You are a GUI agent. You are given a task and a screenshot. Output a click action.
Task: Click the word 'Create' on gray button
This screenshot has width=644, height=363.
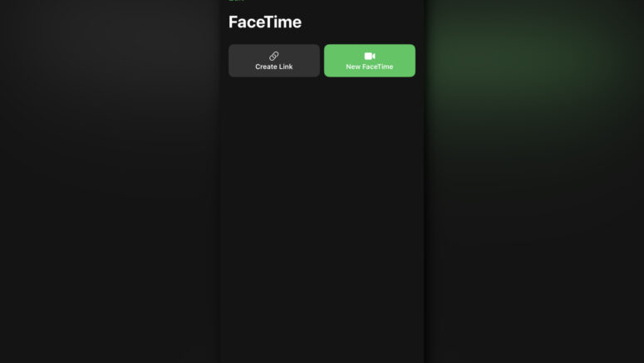[266, 66]
